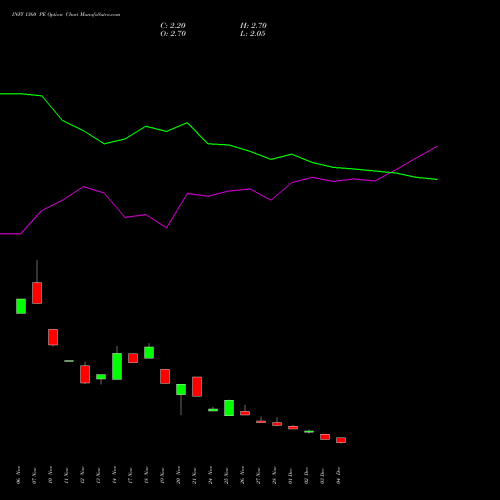Click the red candlestick with long upper wick on 07 Nov
This screenshot has width=500, height=500.
point(37,293)
